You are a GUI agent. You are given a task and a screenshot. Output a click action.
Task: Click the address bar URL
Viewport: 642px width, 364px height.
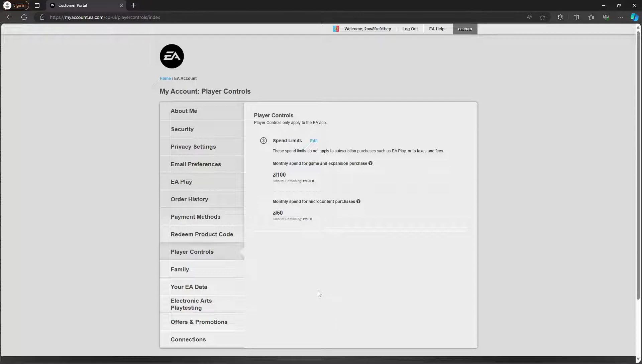pyautogui.click(x=105, y=17)
